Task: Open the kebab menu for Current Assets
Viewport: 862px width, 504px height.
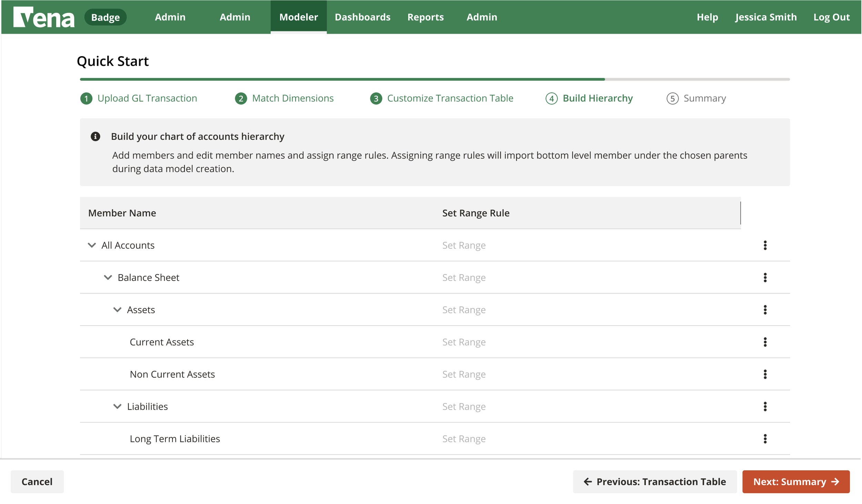Action: [766, 342]
